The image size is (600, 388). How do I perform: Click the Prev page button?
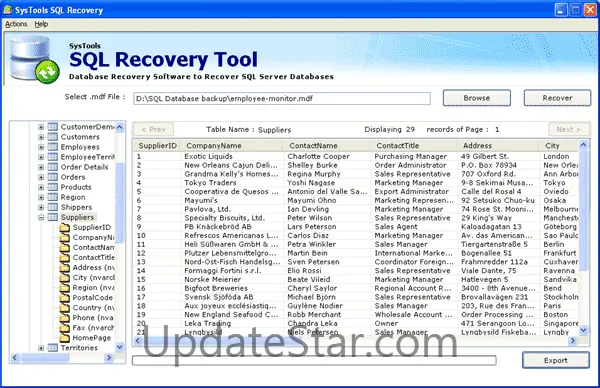point(153,129)
